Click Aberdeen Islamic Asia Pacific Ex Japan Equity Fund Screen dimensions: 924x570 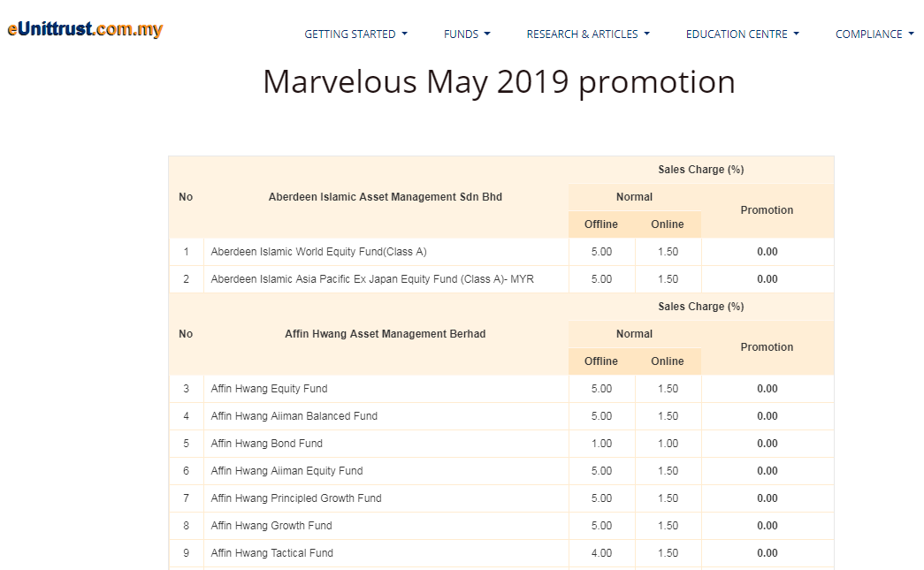pos(372,279)
